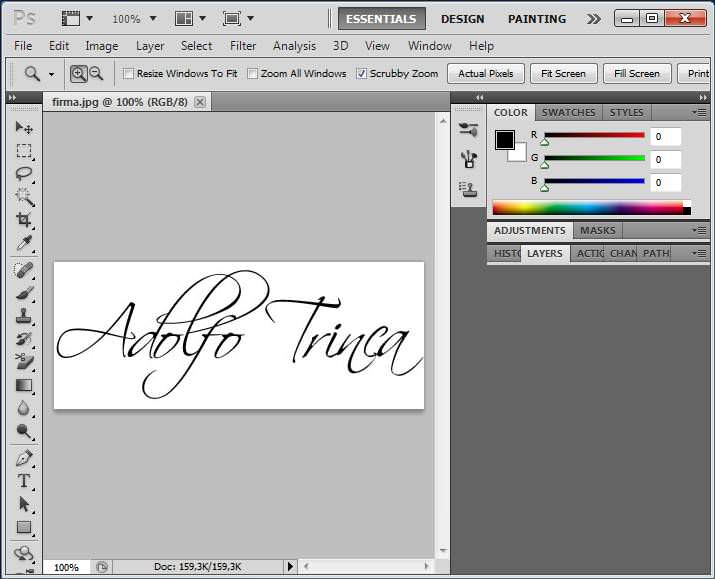Switch to the Masks tab
The image size is (715, 579).
[597, 230]
